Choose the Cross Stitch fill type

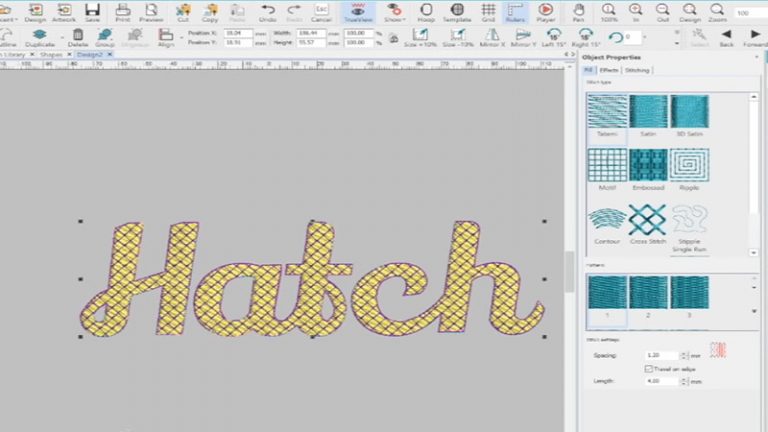coord(648,225)
